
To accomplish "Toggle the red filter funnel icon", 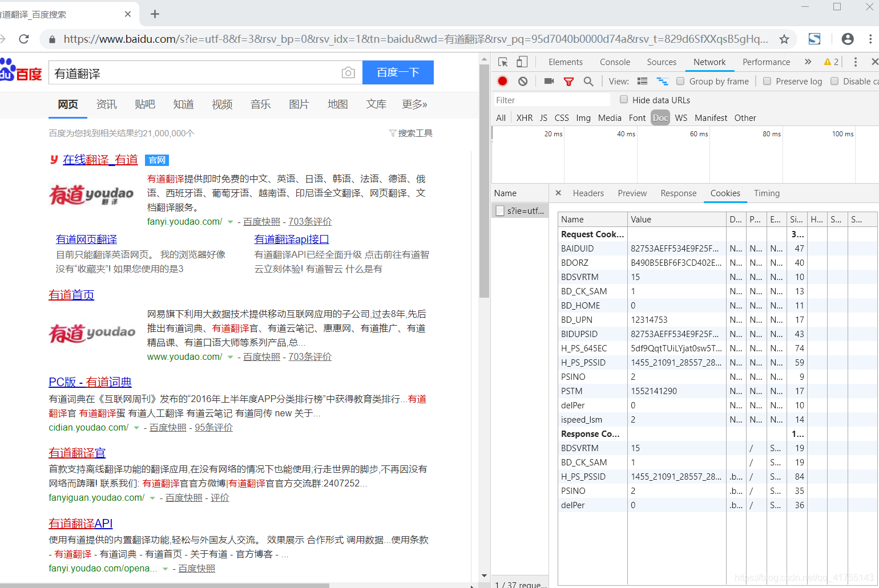I will [568, 82].
